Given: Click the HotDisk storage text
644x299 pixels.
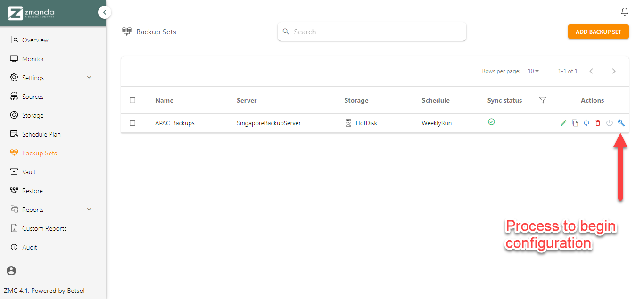Looking at the screenshot, I should click(x=367, y=123).
